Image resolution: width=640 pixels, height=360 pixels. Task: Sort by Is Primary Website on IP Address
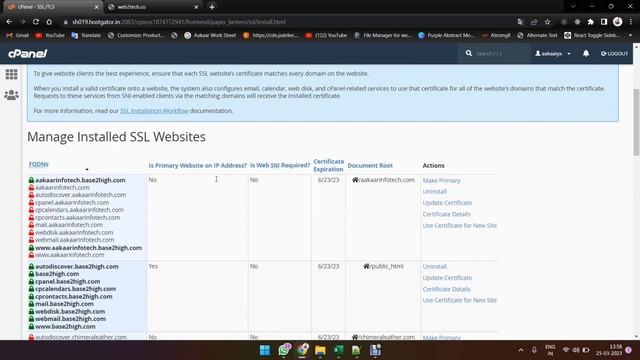pos(198,165)
